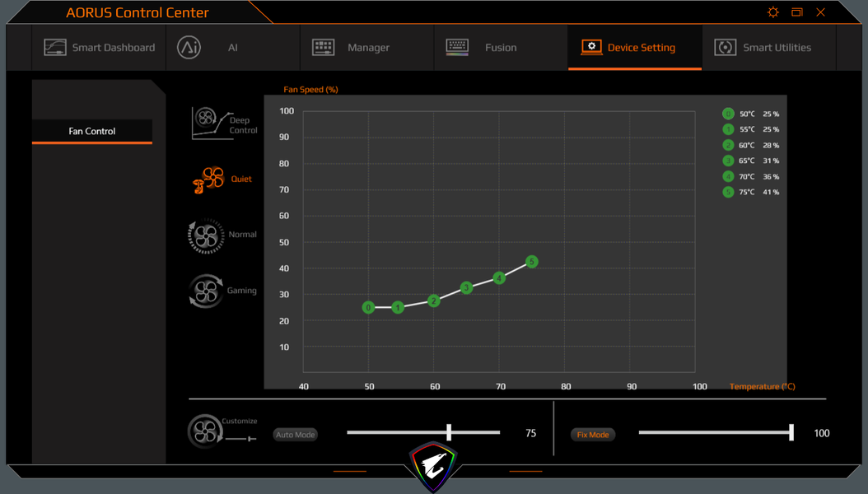This screenshot has height=494, width=868.
Task: Click curve point 5 on the graph
Action: [531, 262]
